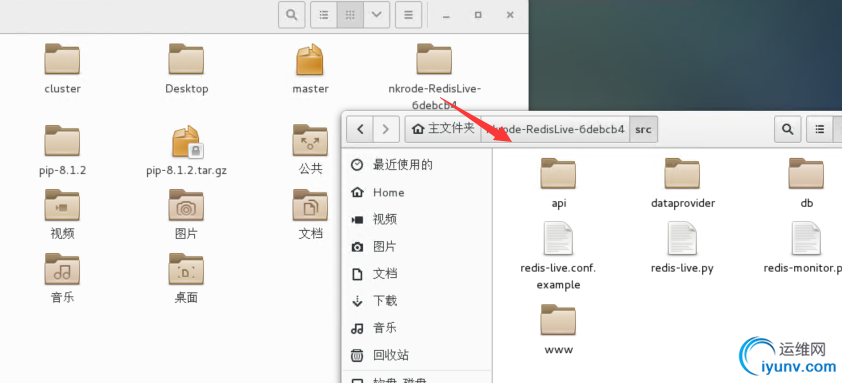Open the cluster folder in back window
The width and height of the screenshot is (842, 383).
pyautogui.click(x=62, y=59)
